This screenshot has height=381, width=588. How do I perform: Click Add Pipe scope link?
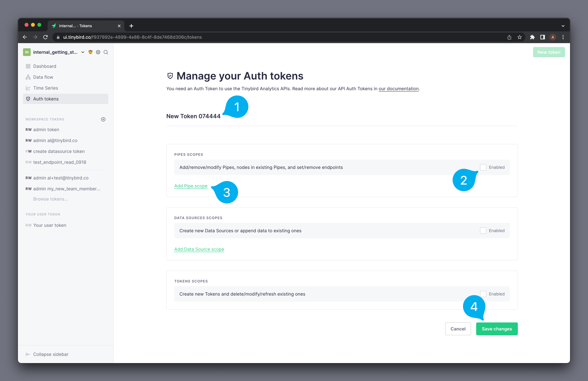pos(191,186)
